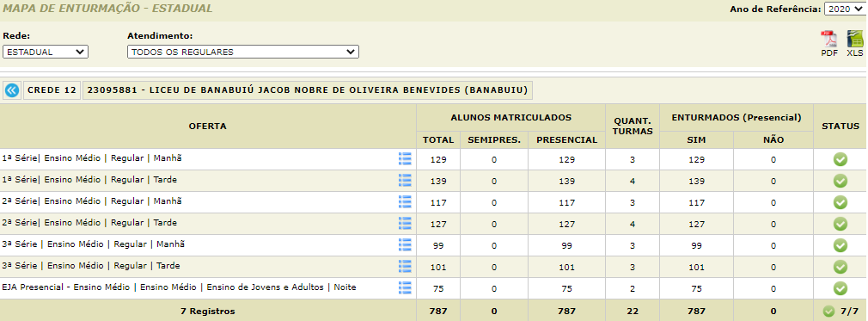Export the report as XLS
The height and width of the screenshot is (321, 868).
pos(855,44)
